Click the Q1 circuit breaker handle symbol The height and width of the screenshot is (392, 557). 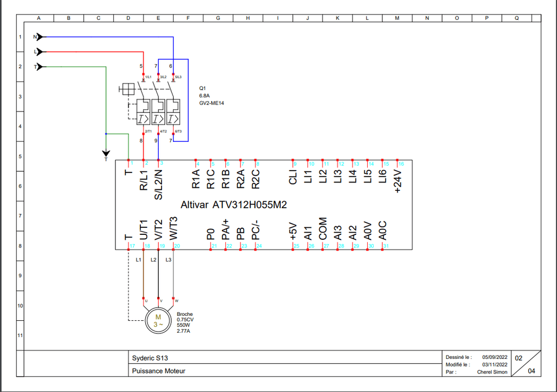(x=128, y=89)
